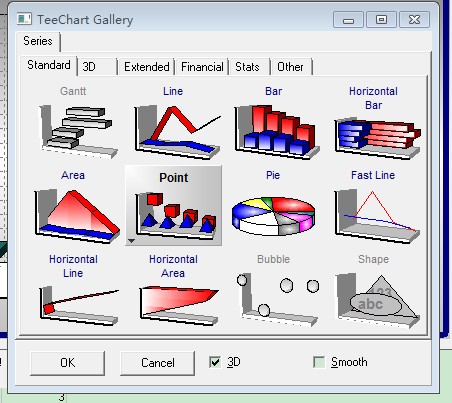
Task: Open the Extended tab
Action: 147,67
